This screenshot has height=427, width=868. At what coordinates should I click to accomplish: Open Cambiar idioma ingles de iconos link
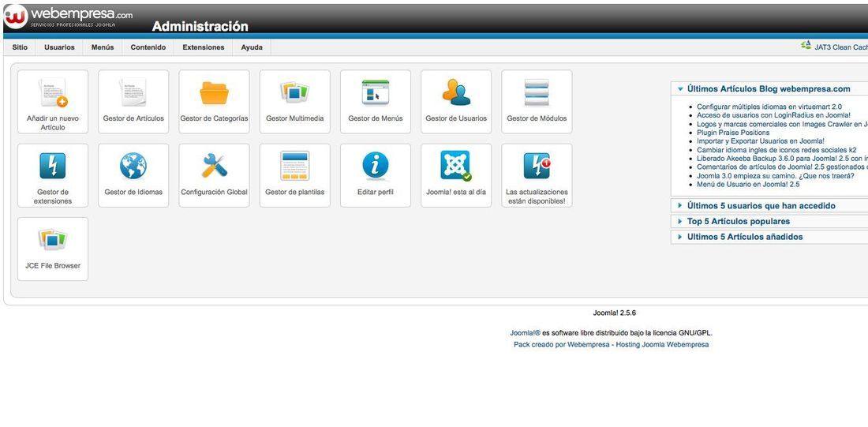776,150
